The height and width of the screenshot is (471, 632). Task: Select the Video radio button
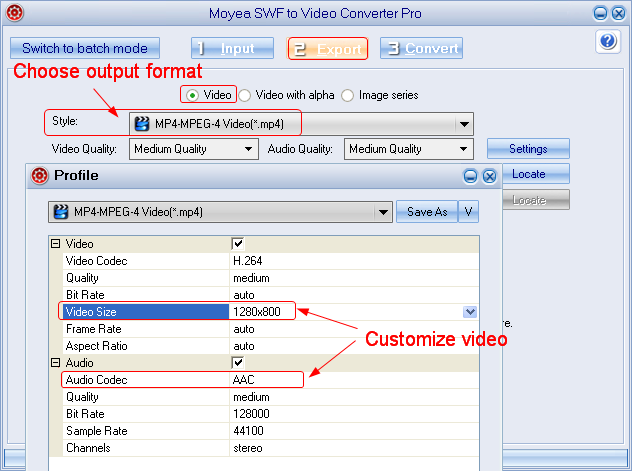tap(193, 95)
